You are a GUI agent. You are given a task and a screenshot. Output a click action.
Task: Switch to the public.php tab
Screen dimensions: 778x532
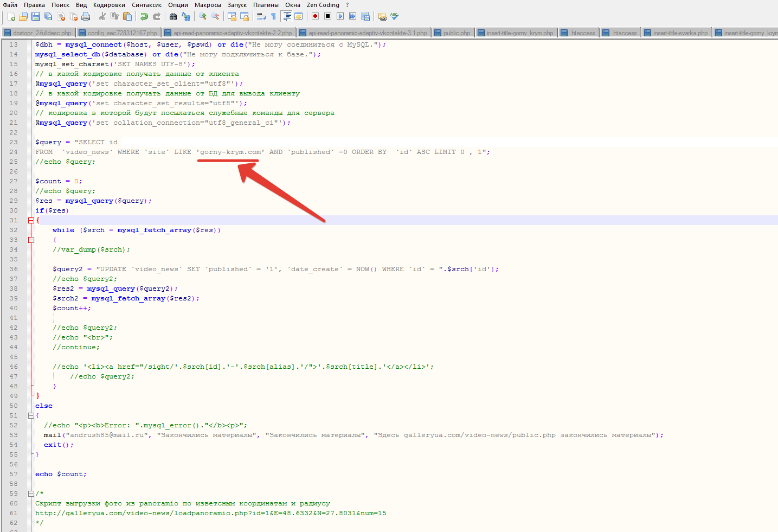(453, 33)
